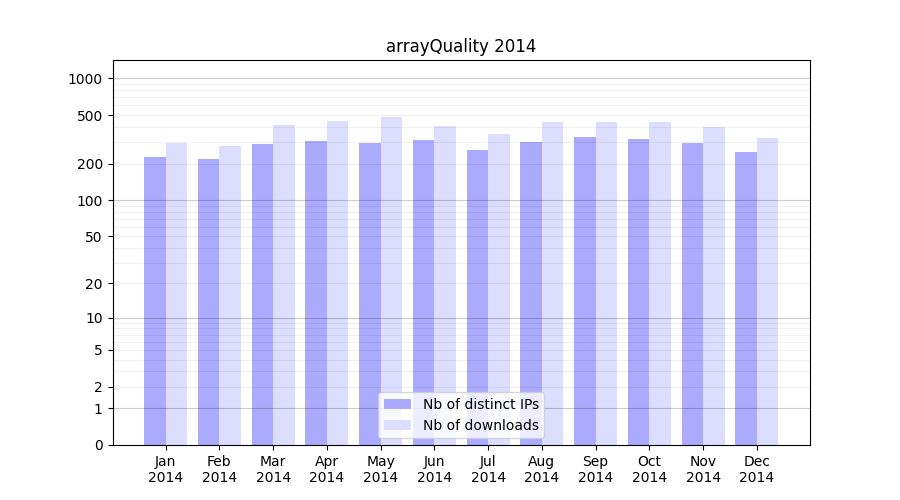Select the Nov 2014 x-axis label
Screen dimensions: 900x500
pyautogui.click(x=703, y=469)
